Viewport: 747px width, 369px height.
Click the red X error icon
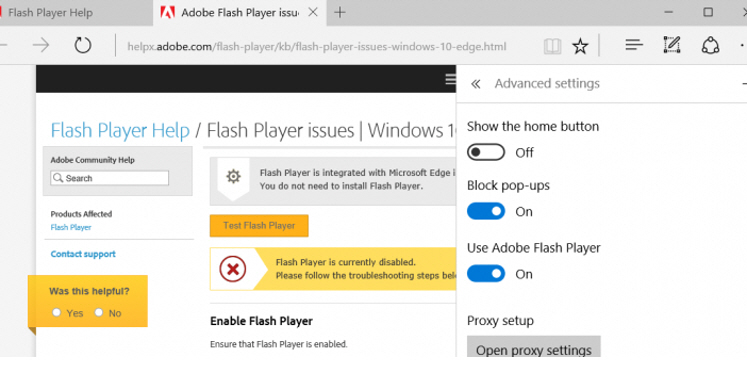(x=232, y=269)
